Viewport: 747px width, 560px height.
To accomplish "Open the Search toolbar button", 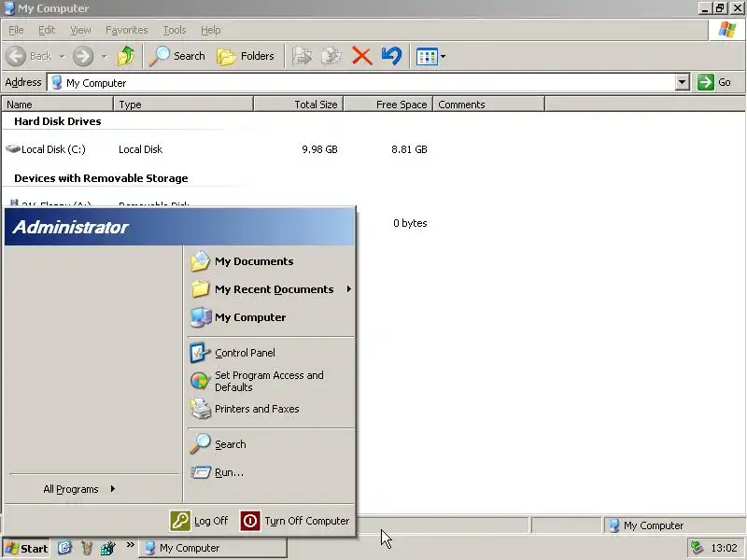I will (x=177, y=56).
